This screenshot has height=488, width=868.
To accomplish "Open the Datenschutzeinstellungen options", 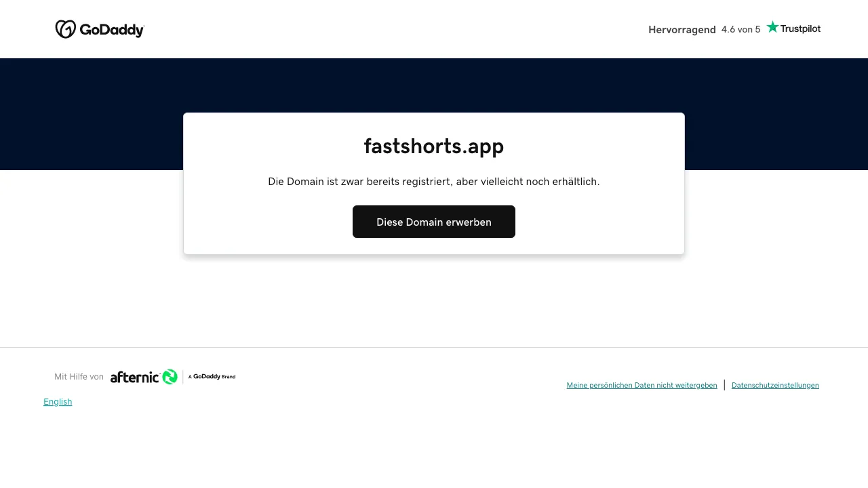I will (x=775, y=385).
